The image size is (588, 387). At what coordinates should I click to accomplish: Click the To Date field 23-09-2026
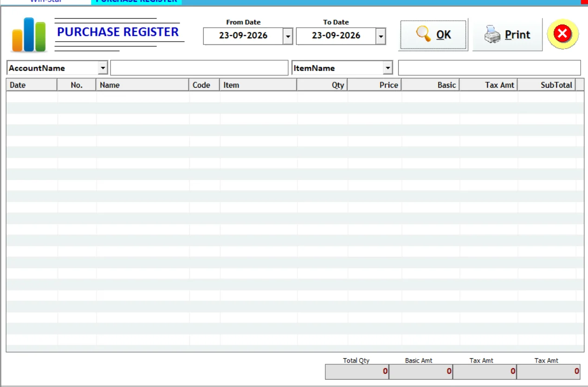tap(336, 36)
